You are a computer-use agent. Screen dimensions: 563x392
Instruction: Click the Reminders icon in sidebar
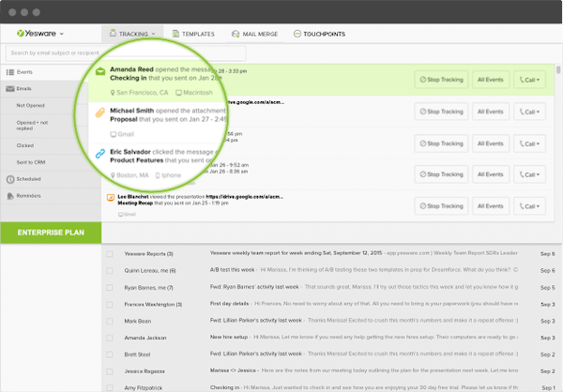[x=9, y=196]
